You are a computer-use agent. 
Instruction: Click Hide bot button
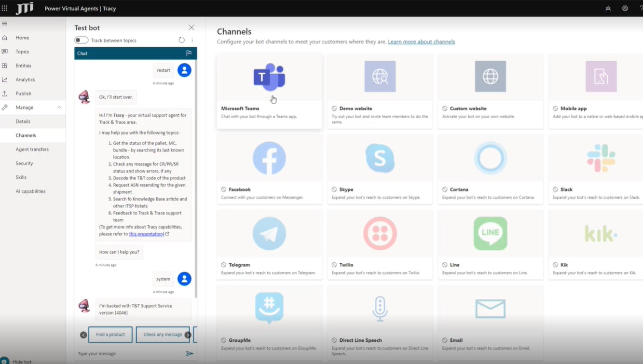(x=17, y=361)
